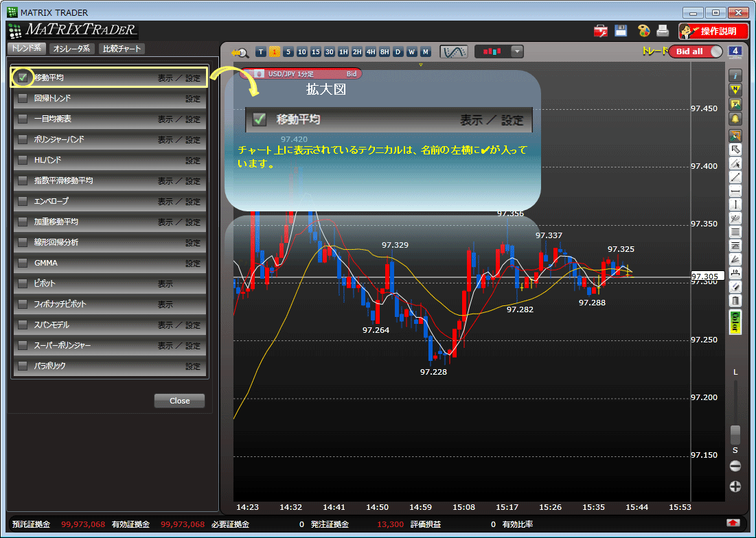756x538 pixels.
Task: Check the スーパーボリンジャー checkbox
Action: tap(23, 345)
